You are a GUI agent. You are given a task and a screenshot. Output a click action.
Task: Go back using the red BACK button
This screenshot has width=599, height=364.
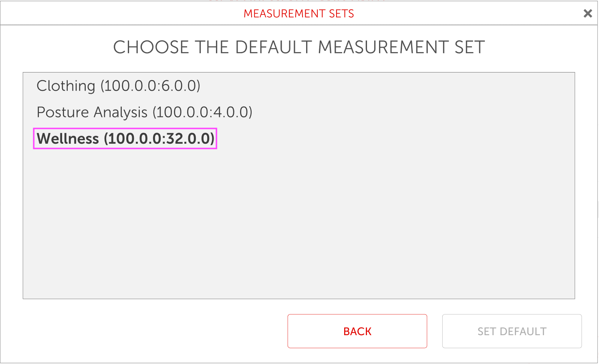pyautogui.click(x=357, y=331)
